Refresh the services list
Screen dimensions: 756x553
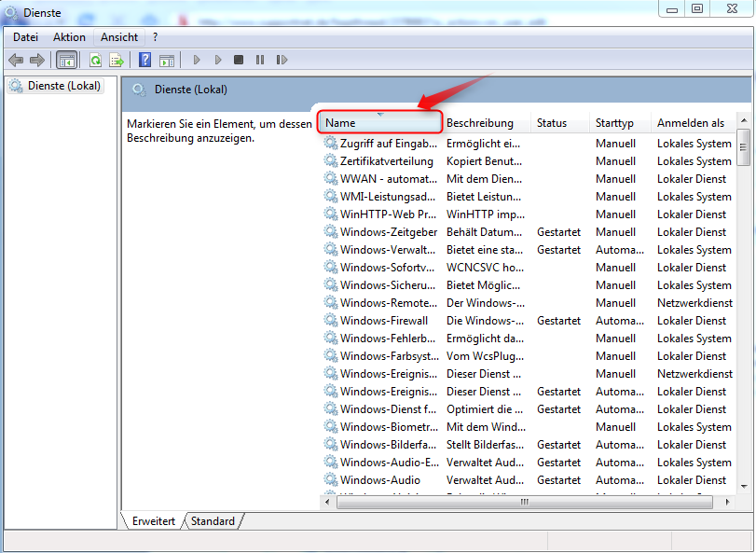pos(95,60)
